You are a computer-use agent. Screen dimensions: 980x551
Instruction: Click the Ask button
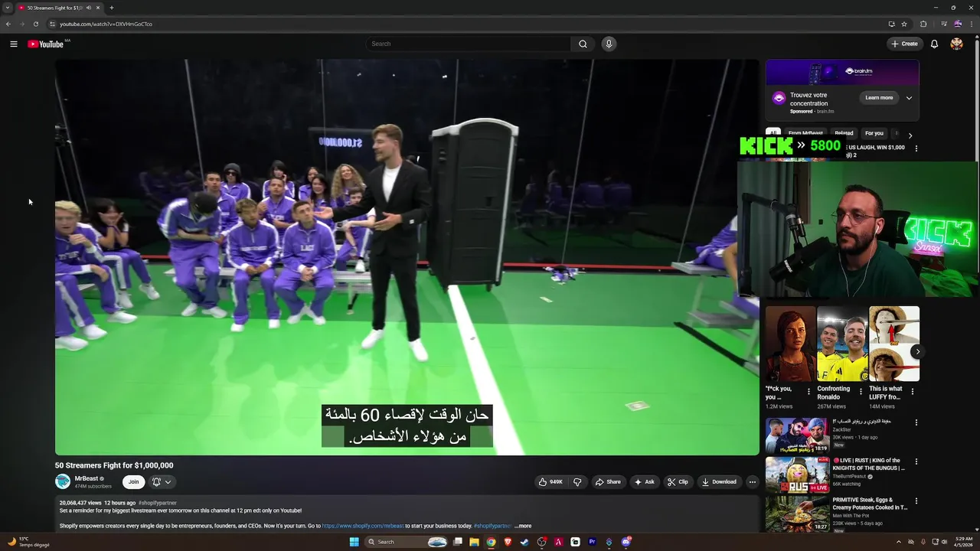[644, 481]
